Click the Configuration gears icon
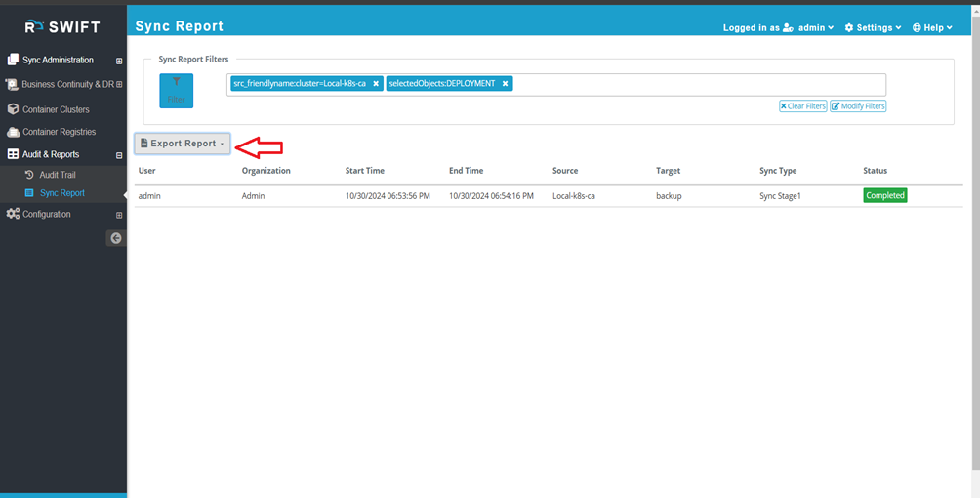980x498 pixels. (13, 214)
